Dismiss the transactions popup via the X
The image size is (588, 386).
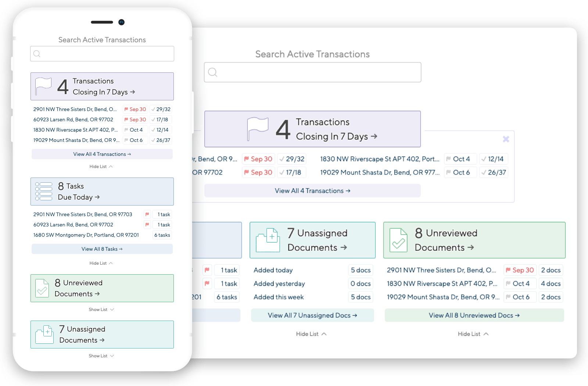point(506,139)
